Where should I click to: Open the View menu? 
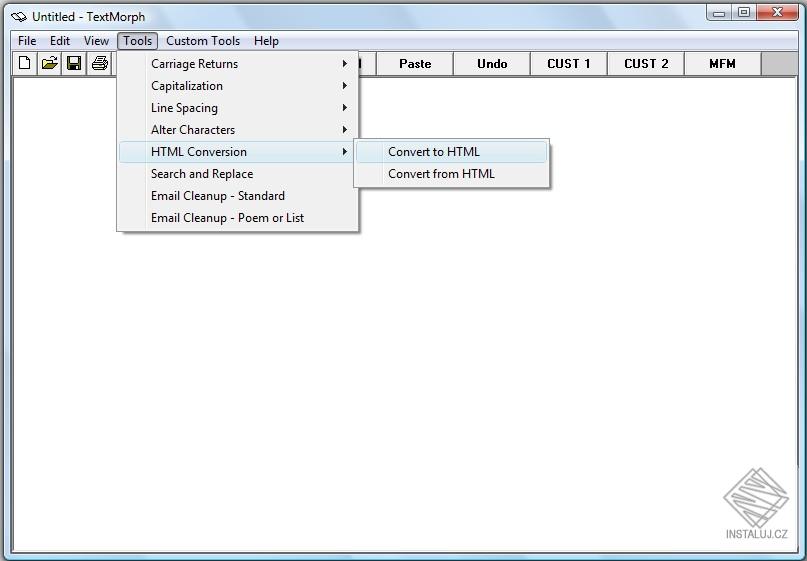coord(96,41)
